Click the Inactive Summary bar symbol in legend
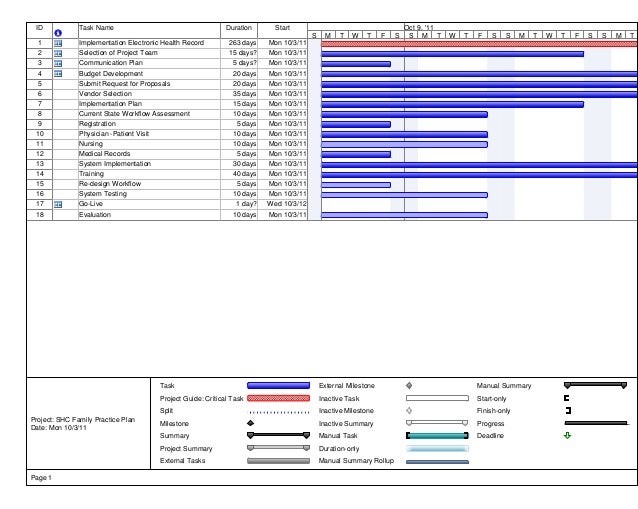 437,423
